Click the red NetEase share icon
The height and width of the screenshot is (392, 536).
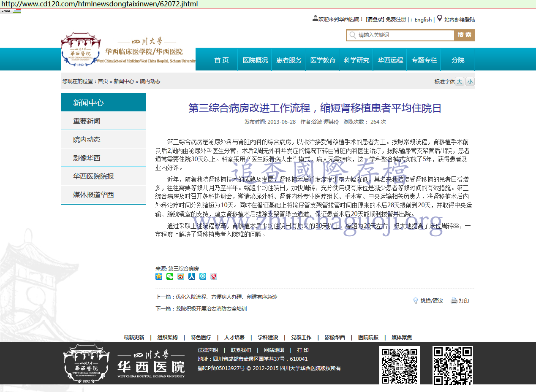point(214,276)
